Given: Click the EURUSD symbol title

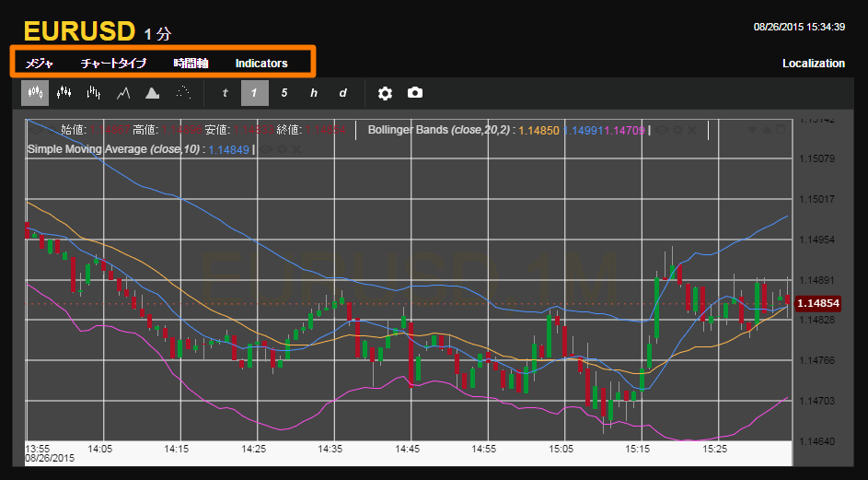Looking at the screenshot, I should coord(79,31).
